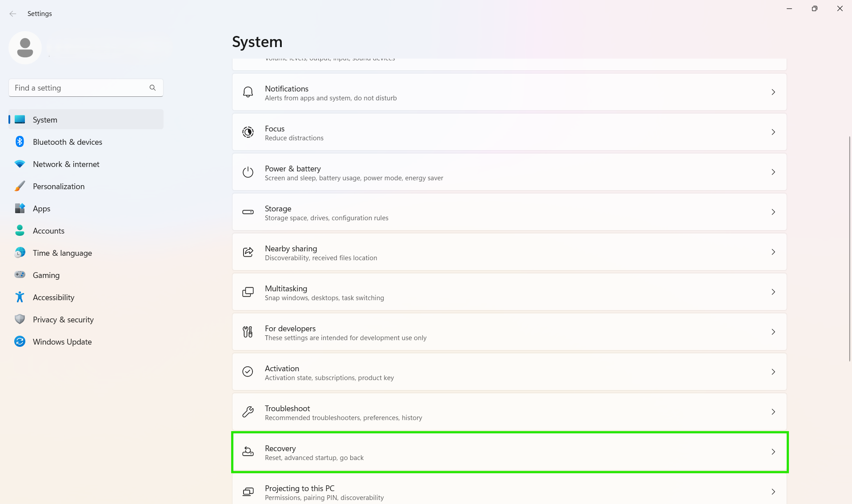
Task: Click the Accounts person icon
Action: tap(20, 230)
